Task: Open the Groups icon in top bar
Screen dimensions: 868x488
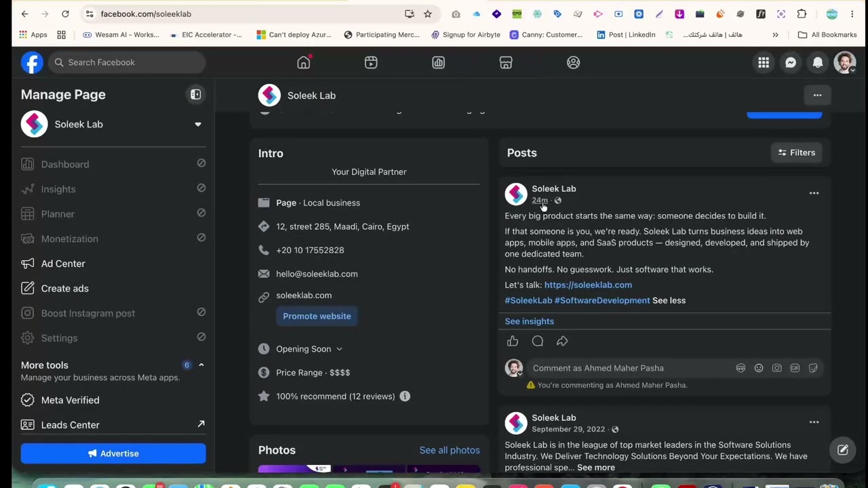Action: coord(573,62)
